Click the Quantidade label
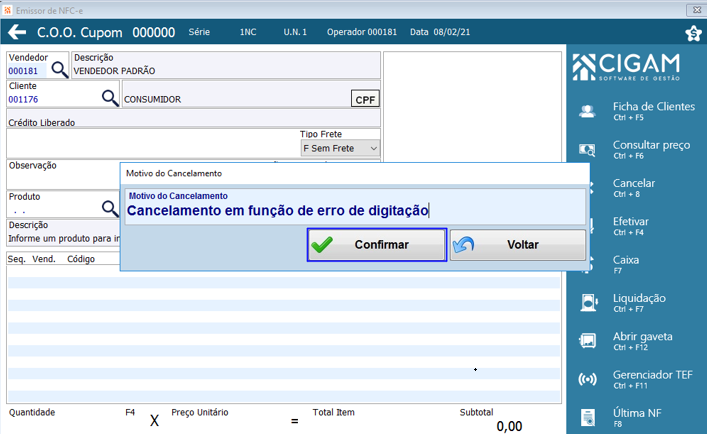The height and width of the screenshot is (434, 707). [x=32, y=412]
